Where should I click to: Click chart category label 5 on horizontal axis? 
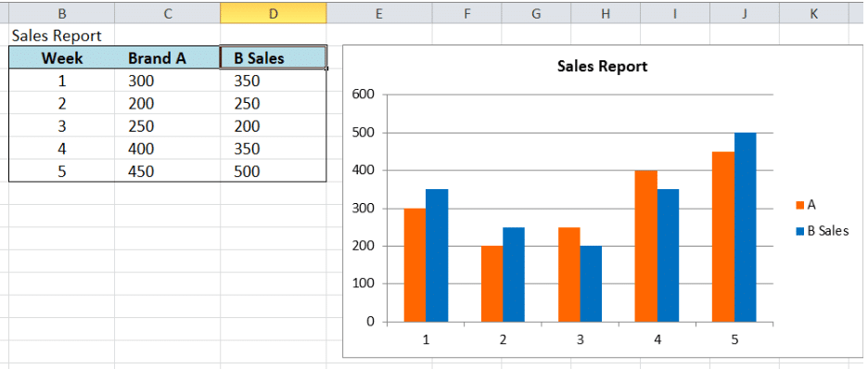point(734,339)
